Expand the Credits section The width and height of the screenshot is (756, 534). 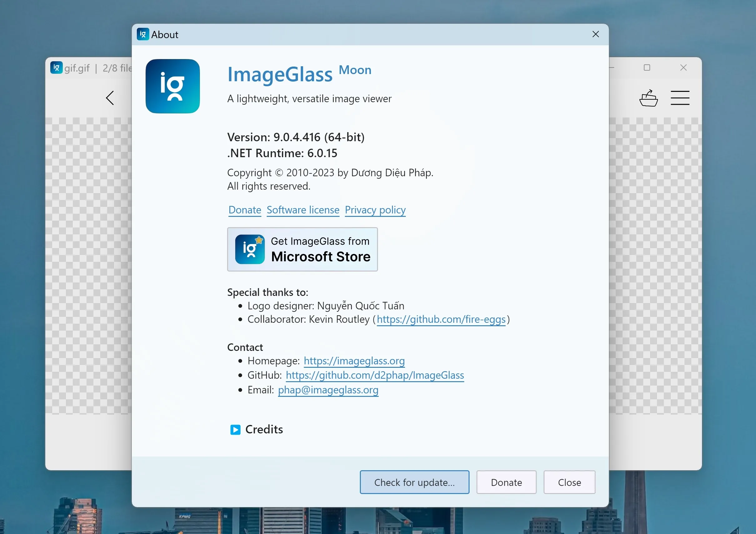[264, 430]
